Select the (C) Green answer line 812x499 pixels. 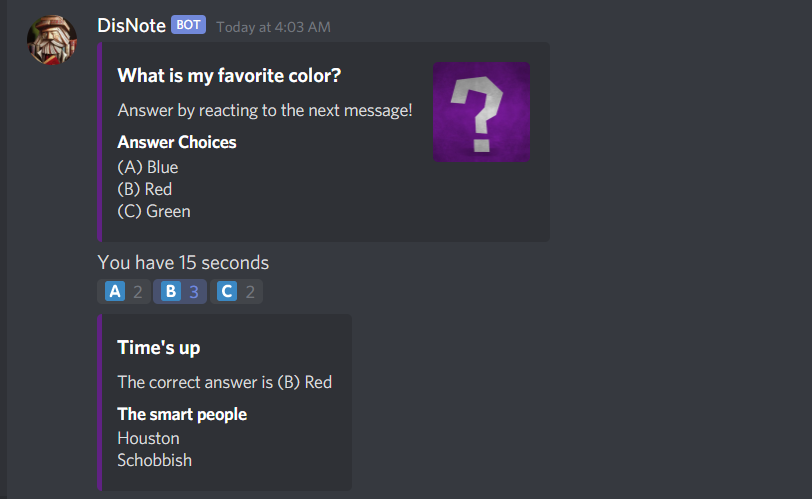154,211
